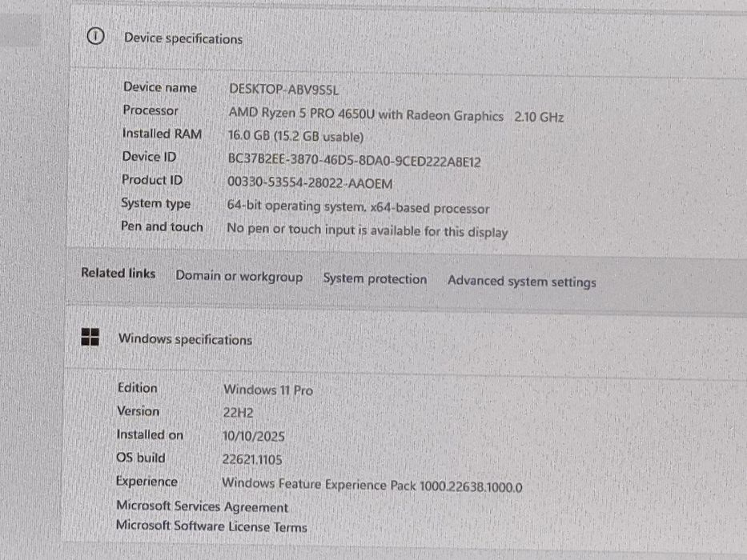The image size is (747, 560).
Task: Click the Product ID label
Action: [x=152, y=179]
